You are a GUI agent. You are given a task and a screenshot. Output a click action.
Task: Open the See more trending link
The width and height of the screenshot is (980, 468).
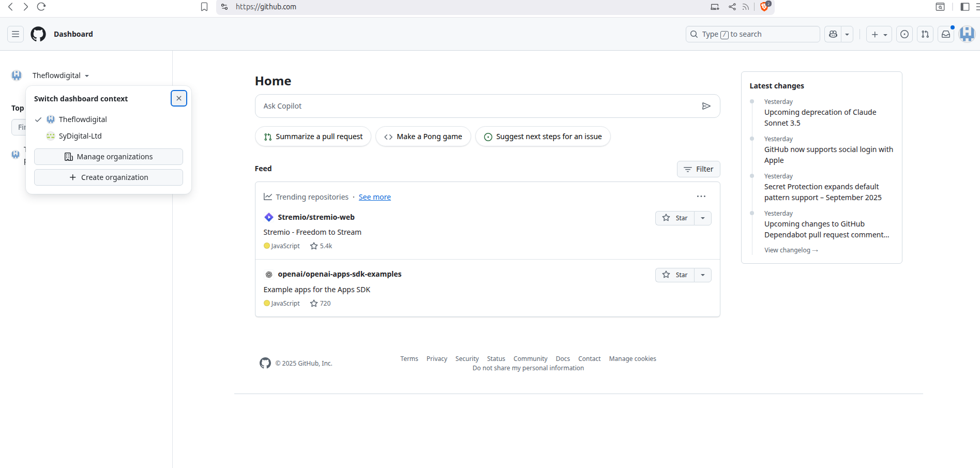coord(374,197)
